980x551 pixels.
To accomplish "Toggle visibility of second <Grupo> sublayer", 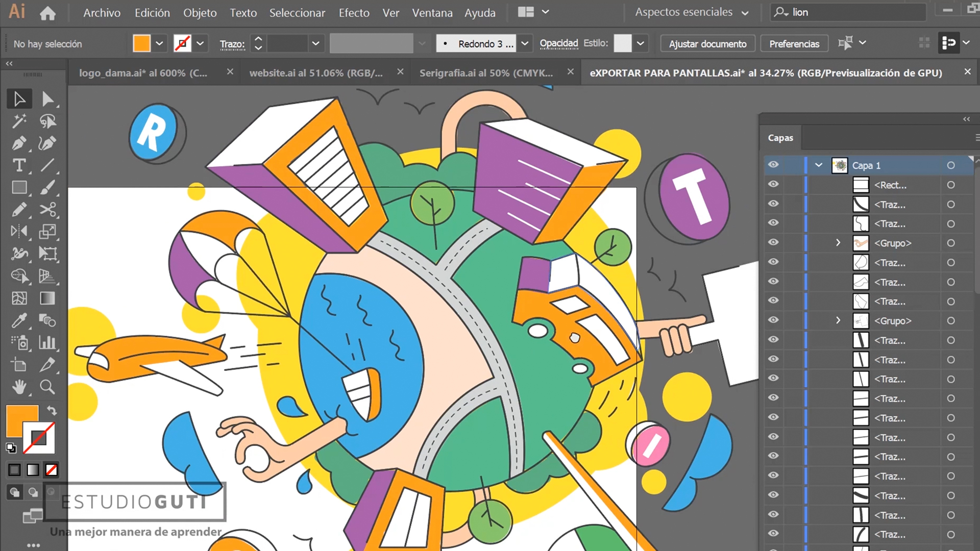I will click(x=774, y=320).
